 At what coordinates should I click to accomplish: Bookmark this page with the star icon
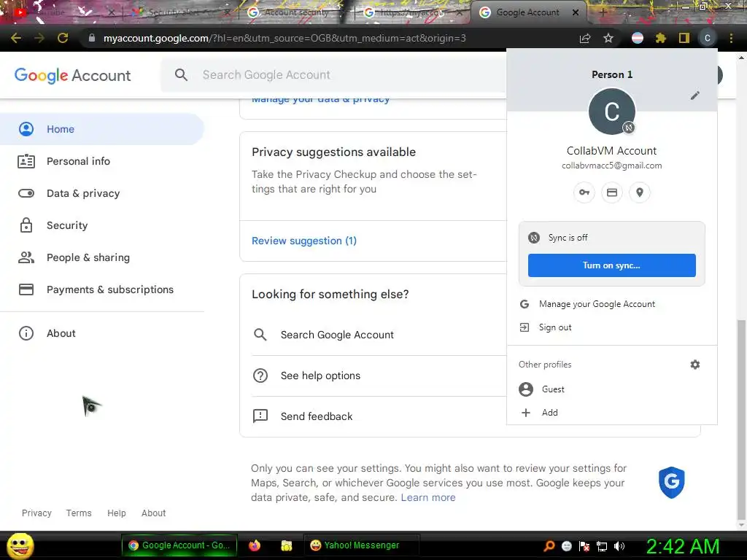coord(608,38)
